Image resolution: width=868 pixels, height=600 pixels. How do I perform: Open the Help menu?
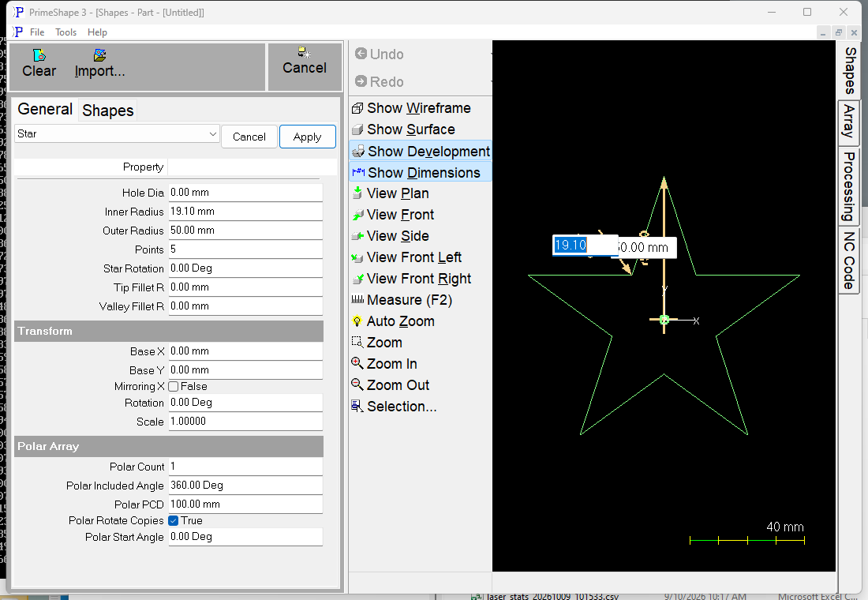(x=97, y=32)
